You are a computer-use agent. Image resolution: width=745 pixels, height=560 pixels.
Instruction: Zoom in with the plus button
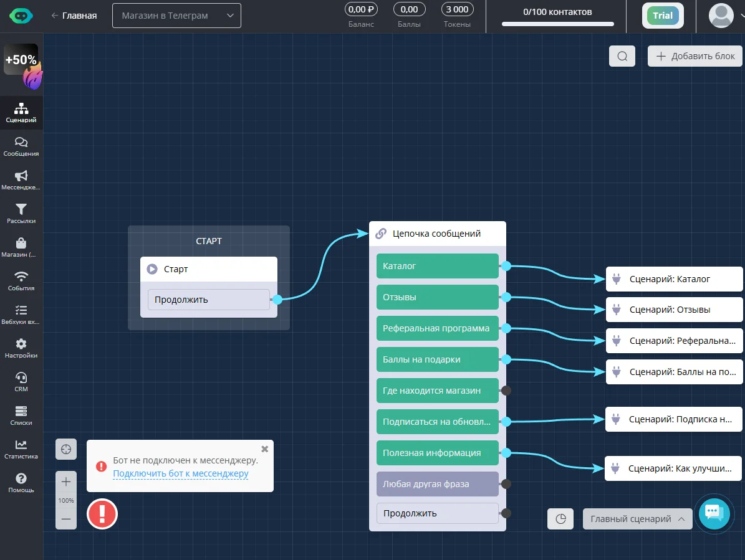66,482
